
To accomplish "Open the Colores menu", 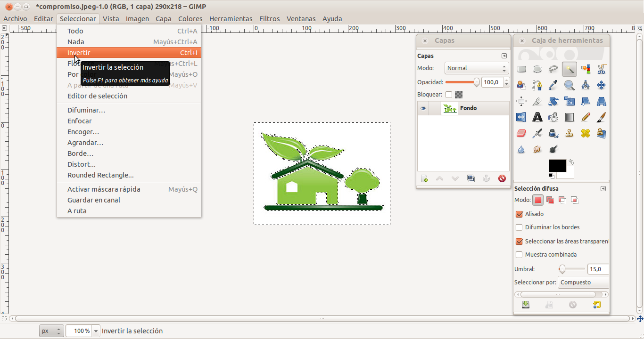I will click(190, 19).
